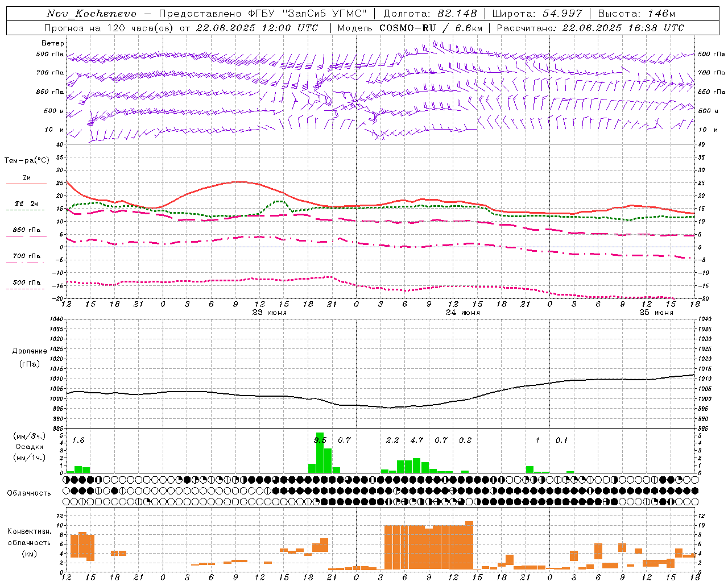
Task: Click the Давление pressure label
Action: 30,351
